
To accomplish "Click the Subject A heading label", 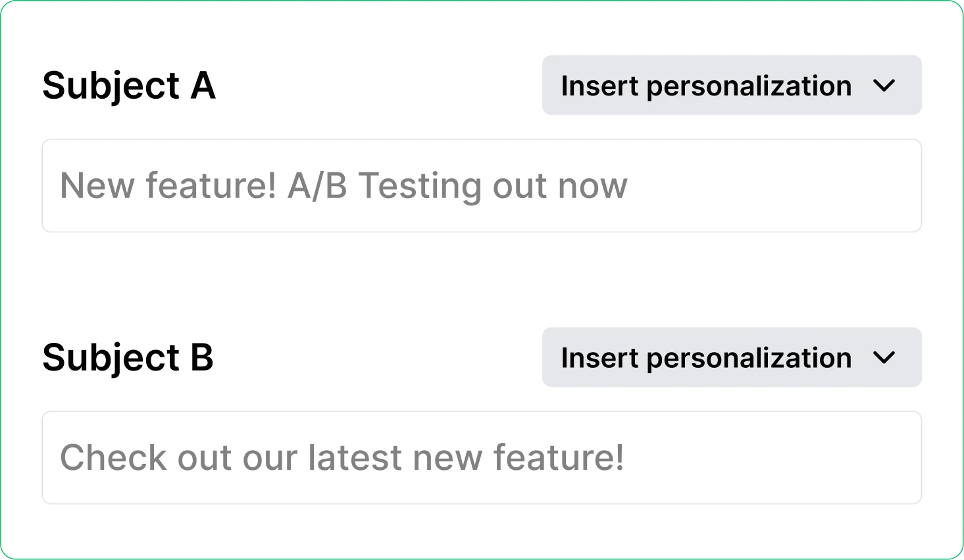I will pos(129,86).
